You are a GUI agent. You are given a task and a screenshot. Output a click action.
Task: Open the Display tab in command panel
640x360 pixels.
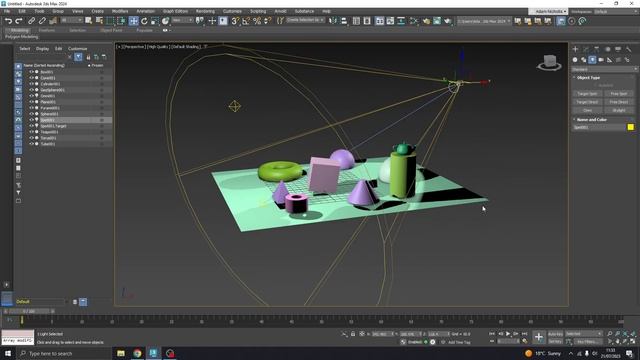618,49
